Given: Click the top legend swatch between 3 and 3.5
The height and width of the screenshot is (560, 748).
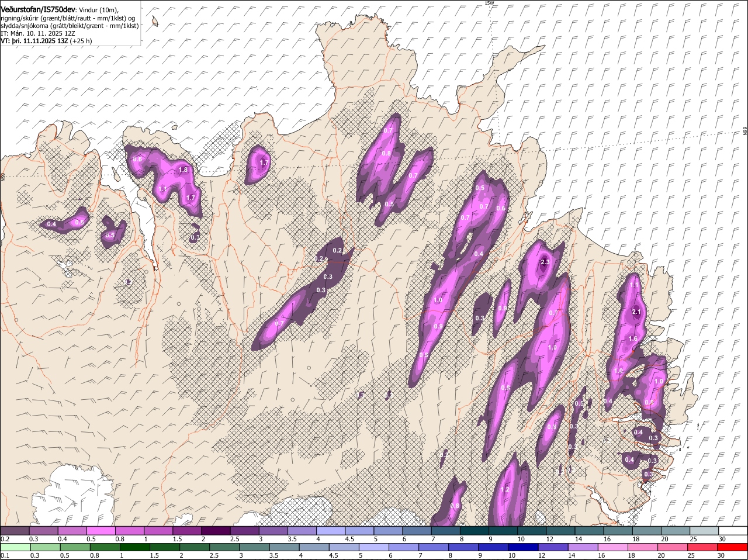Looking at the screenshot, I should (273, 530).
